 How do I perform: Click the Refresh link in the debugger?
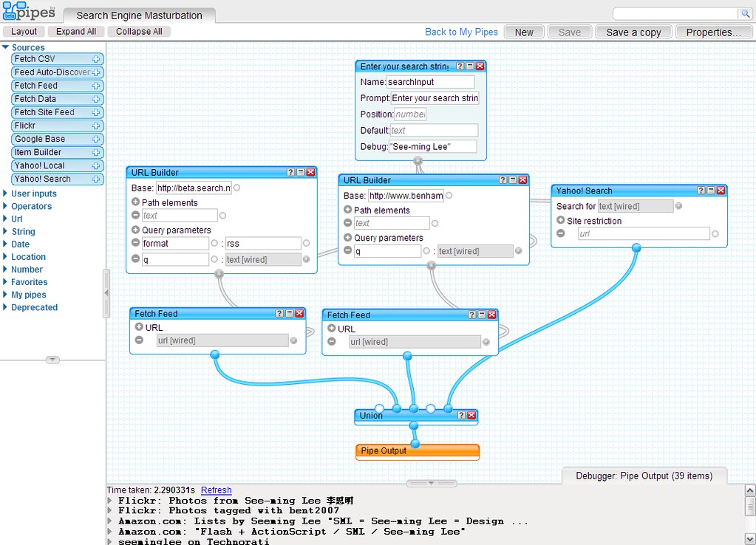pyautogui.click(x=216, y=490)
